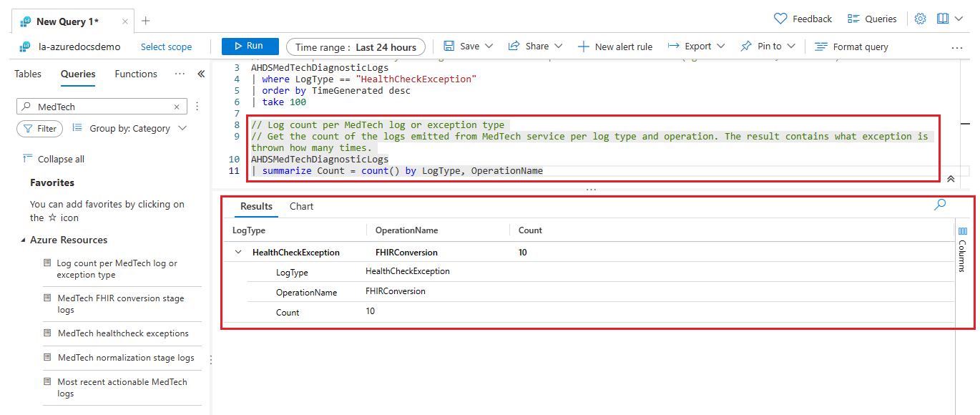The height and width of the screenshot is (415, 980).
Task: Collapse the query editor with double chevron
Action: [951, 179]
